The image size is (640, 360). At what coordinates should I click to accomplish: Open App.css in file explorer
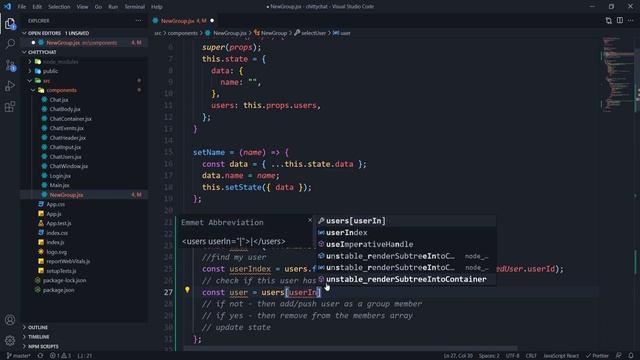click(x=56, y=204)
